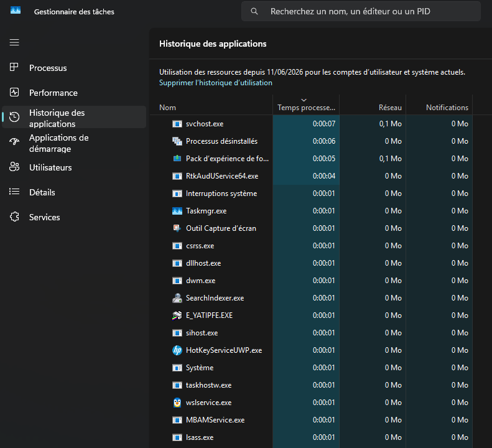Toggle the hamburger navigation menu
The height and width of the screenshot is (448, 492).
pyautogui.click(x=14, y=42)
